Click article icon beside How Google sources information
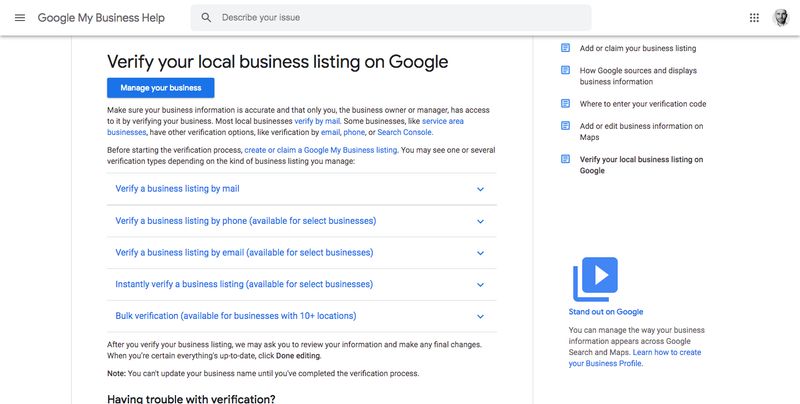Viewport: 800px width, 404px height. tap(565, 70)
